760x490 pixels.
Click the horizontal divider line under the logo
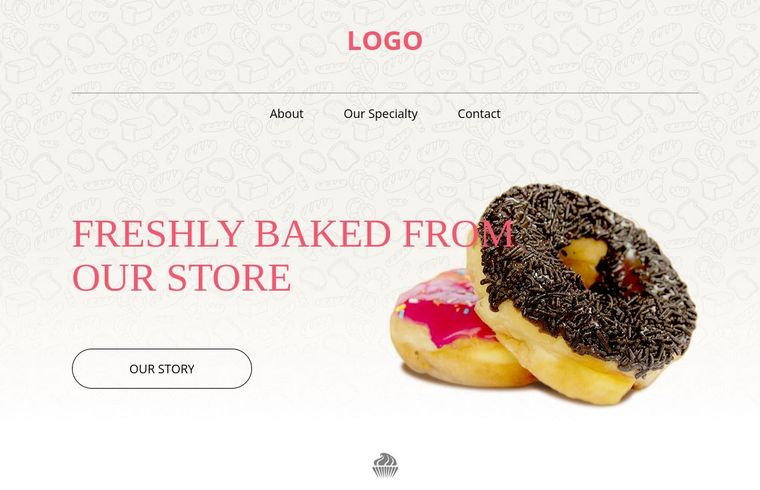(x=385, y=93)
